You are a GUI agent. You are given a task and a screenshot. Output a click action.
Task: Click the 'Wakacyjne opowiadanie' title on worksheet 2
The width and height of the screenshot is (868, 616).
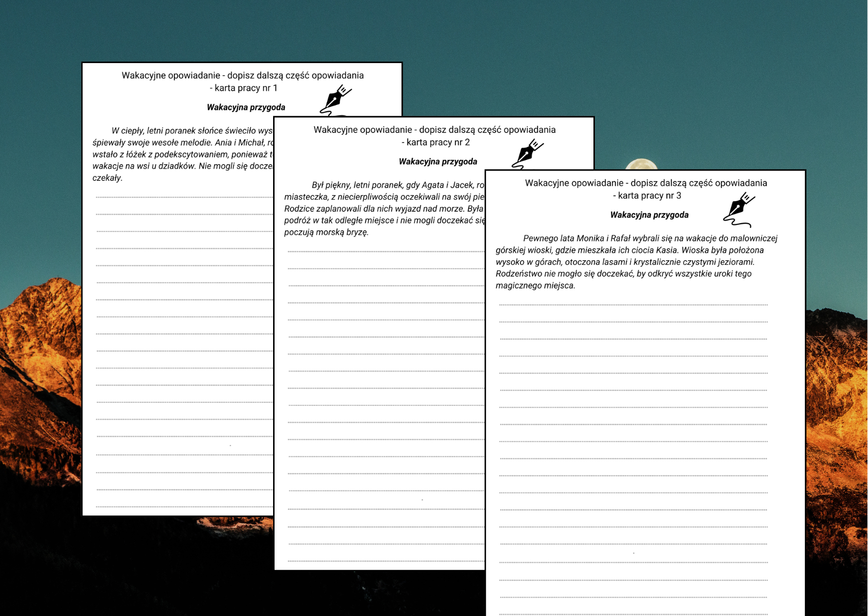pos(434,130)
